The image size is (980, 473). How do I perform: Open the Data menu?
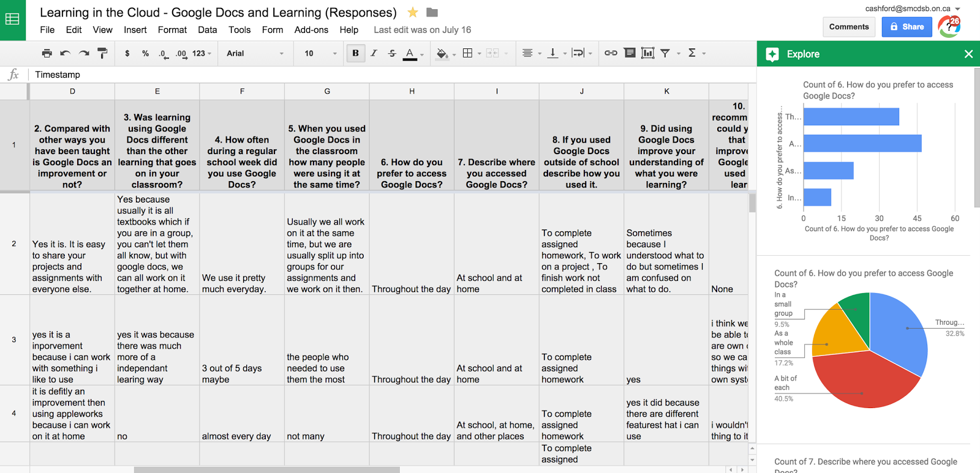(207, 29)
